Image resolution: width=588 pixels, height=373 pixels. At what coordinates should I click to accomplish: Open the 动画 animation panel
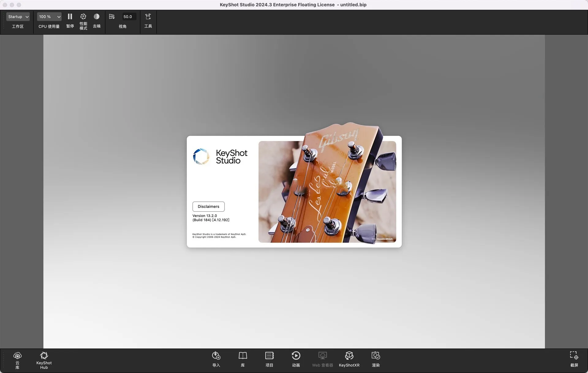[x=296, y=359]
